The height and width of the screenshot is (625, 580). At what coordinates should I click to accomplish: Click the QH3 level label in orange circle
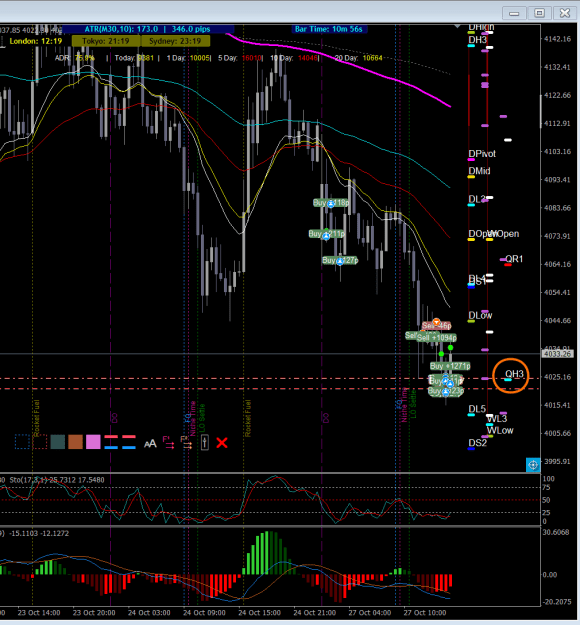(514, 374)
